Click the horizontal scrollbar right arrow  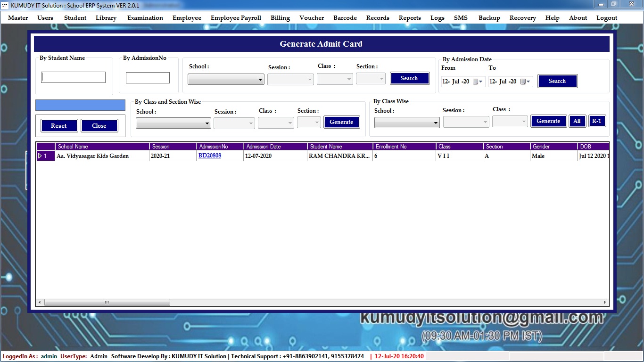(x=605, y=302)
